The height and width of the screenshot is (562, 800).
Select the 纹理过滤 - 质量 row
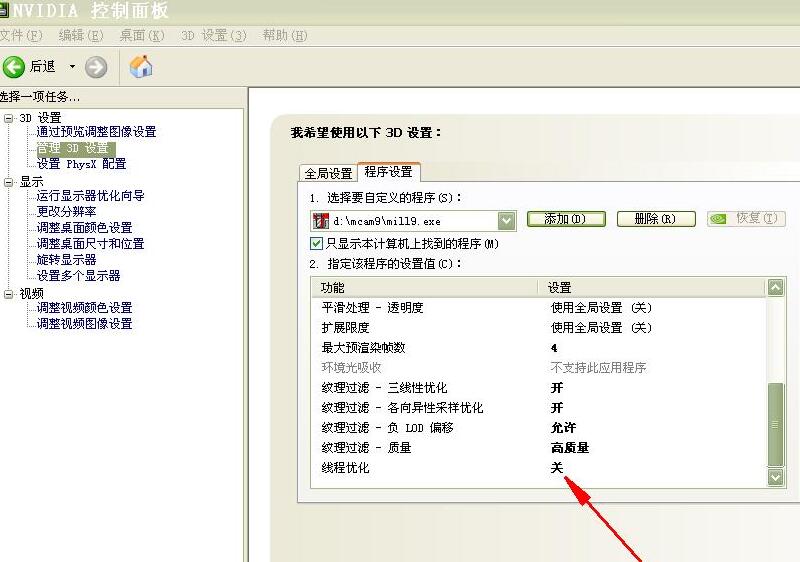[x=539, y=448]
